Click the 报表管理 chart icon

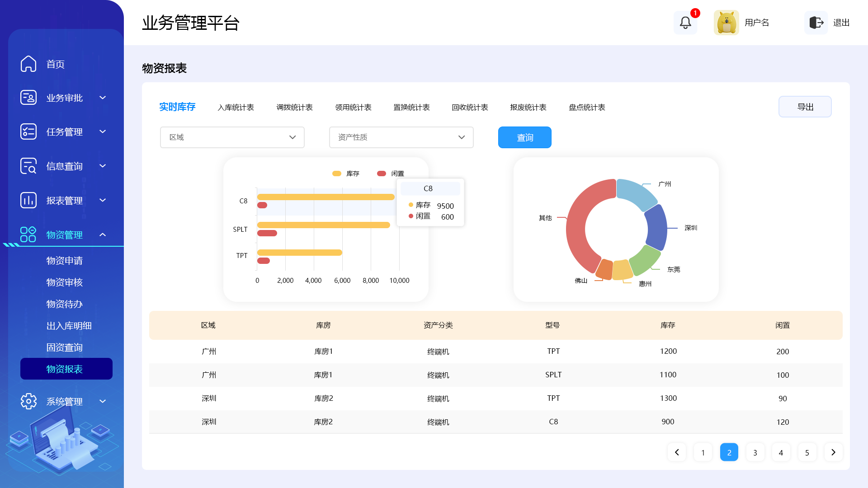pos(28,200)
